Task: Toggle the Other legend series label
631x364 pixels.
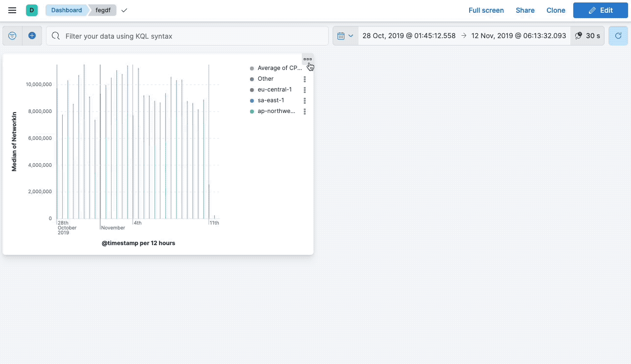Action: point(266,79)
